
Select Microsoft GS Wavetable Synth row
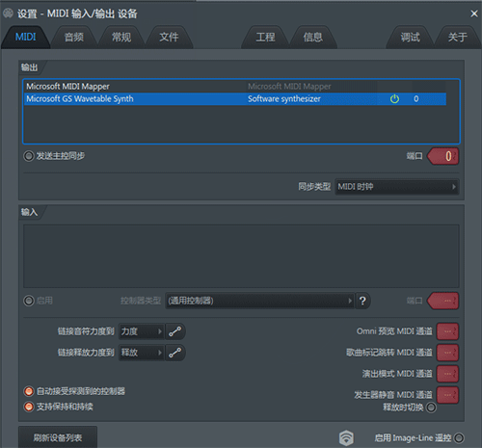coord(235,99)
